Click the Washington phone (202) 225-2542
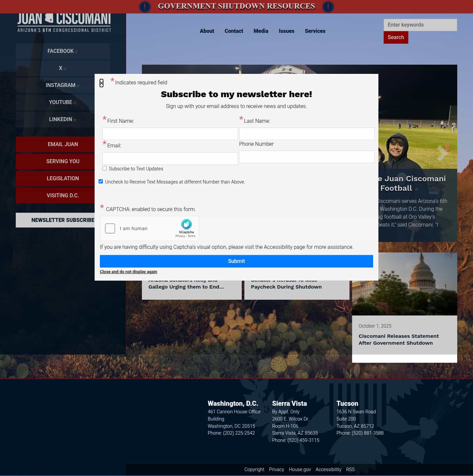 pyautogui.click(x=239, y=433)
